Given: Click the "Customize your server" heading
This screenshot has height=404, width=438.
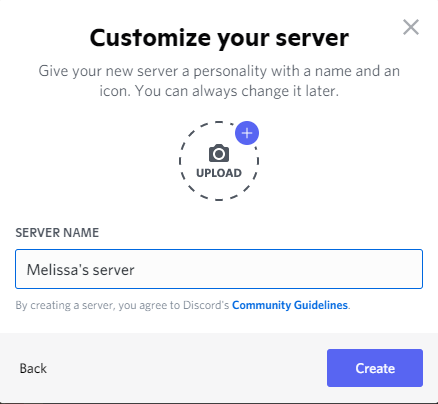Looking at the screenshot, I should pos(219,38).
